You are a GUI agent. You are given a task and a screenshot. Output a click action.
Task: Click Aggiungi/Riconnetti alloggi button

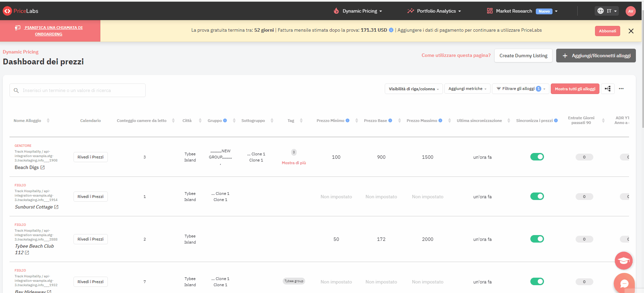pyautogui.click(x=596, y=56)
